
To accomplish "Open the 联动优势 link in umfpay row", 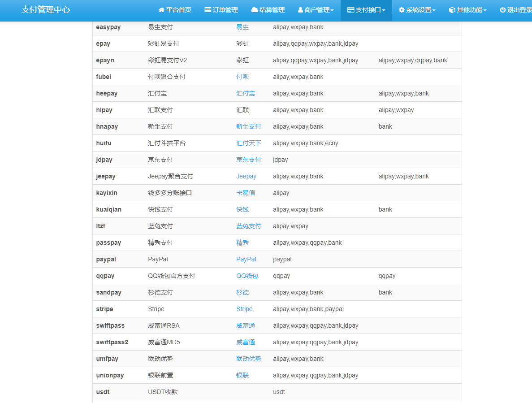I will pos(249,359).
